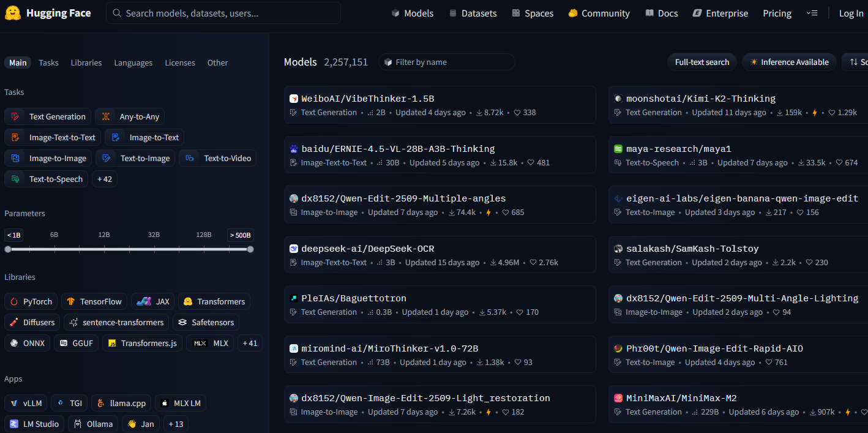Screen dimensions: 868x433
Task: Filter by MLX LM app
Action: click(x=181, y=403)
